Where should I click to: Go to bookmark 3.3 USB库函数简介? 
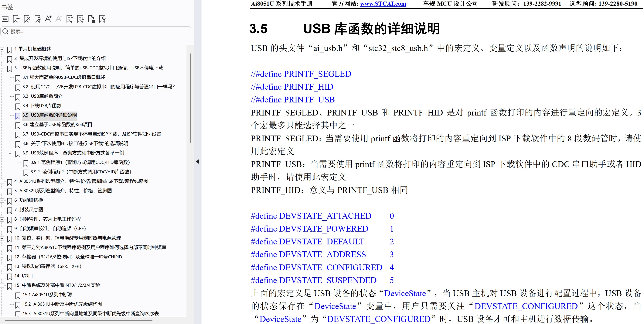point(43,96)
